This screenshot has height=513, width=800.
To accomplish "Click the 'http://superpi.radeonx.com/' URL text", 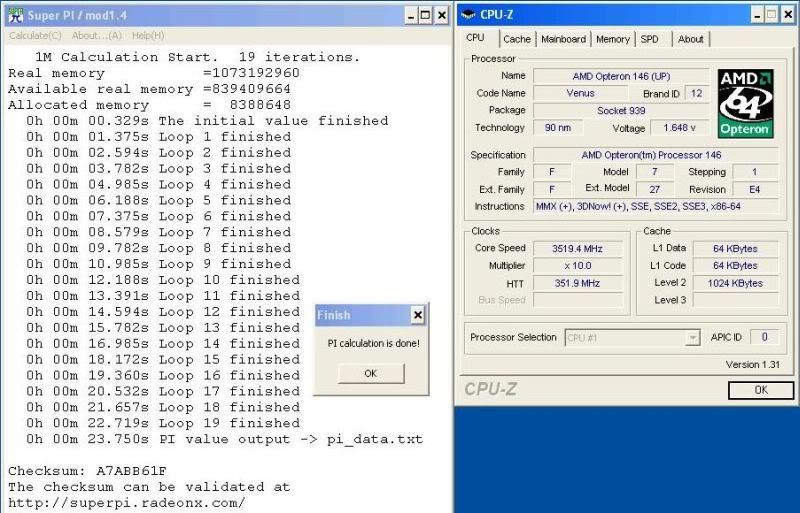I will pos(127,503).
